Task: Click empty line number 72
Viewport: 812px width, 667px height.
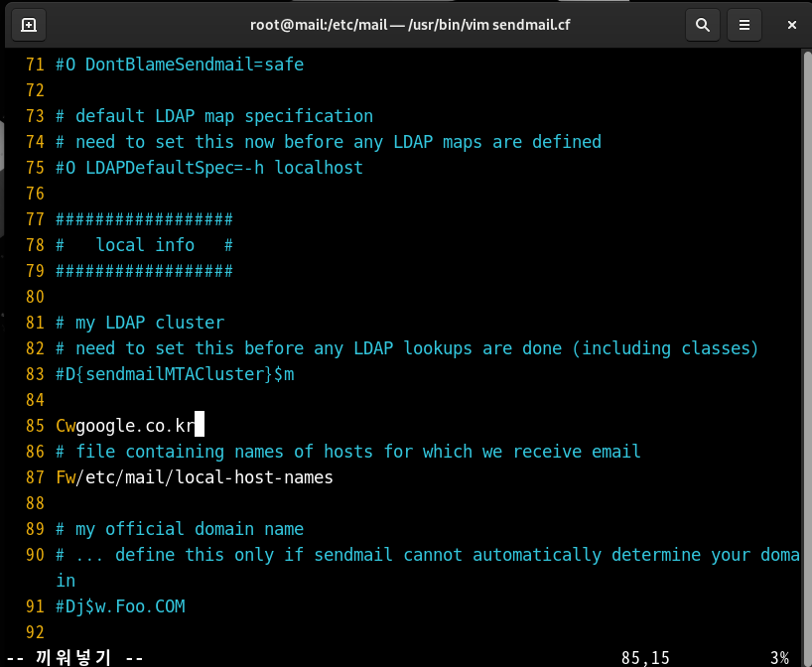Action: 35,90
